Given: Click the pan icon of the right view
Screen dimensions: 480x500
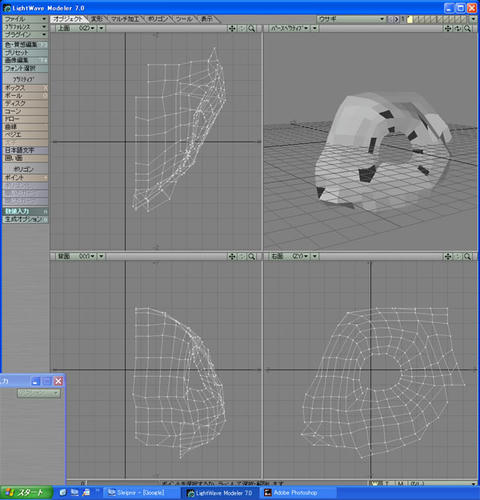Looking at the screenshot, I should coord(448,256).
